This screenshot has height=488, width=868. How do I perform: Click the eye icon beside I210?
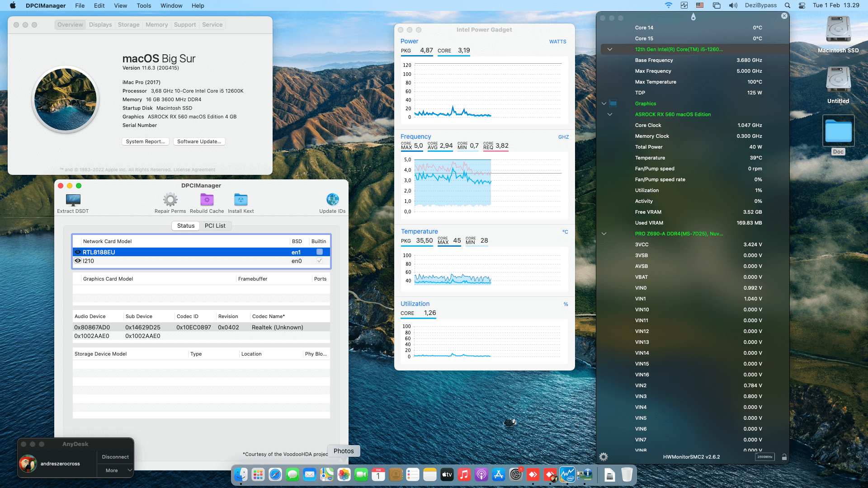[78, 261]
